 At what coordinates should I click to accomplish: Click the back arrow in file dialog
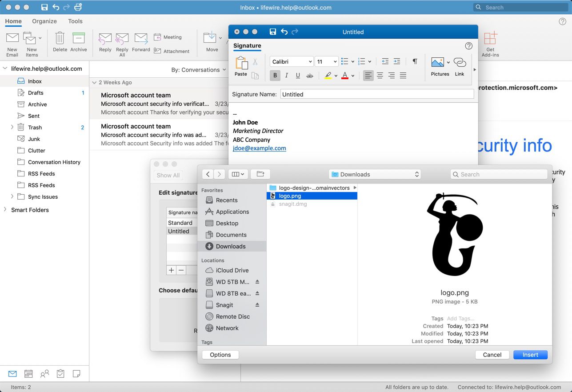[x=208, y=174]
